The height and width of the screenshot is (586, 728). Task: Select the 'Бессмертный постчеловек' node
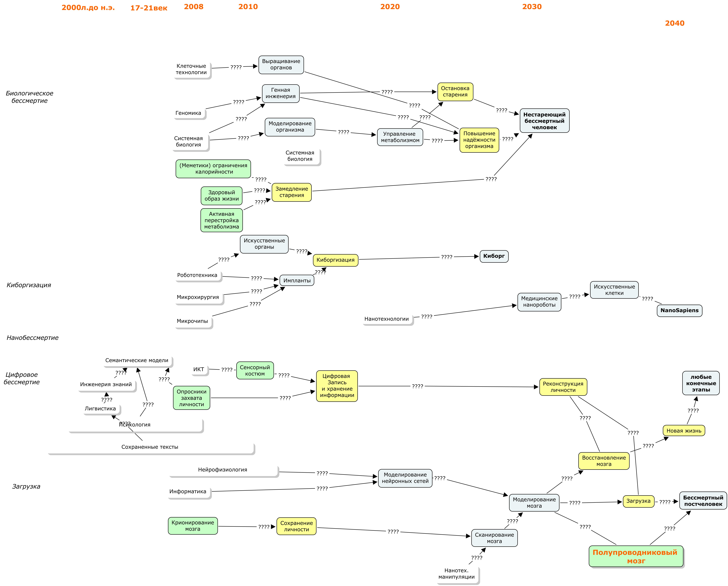click(703, 501)
